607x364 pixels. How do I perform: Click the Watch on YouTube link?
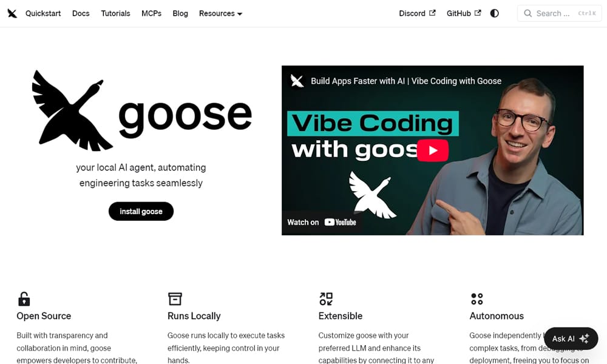pyautogui.click(x=323, y=222)
